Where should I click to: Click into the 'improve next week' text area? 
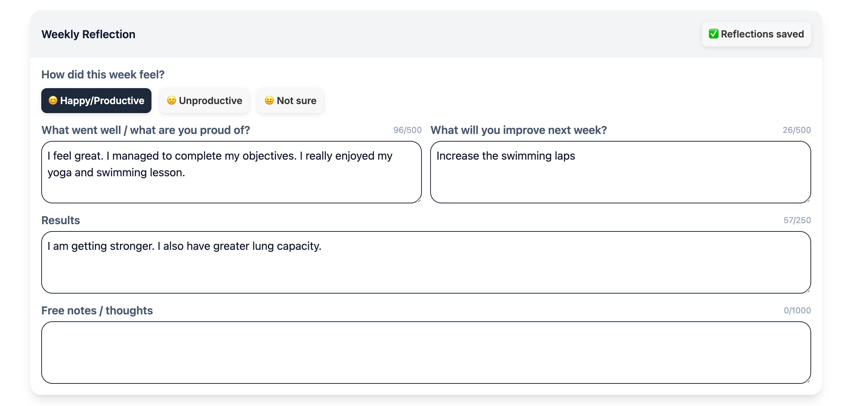click(x=620, y=180)
